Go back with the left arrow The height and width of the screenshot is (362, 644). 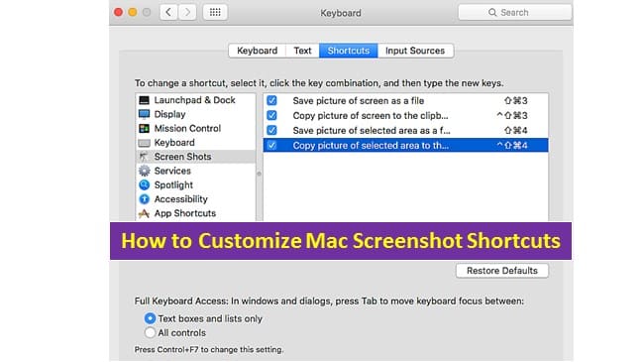pyautogui.click(x=168, y=12)
